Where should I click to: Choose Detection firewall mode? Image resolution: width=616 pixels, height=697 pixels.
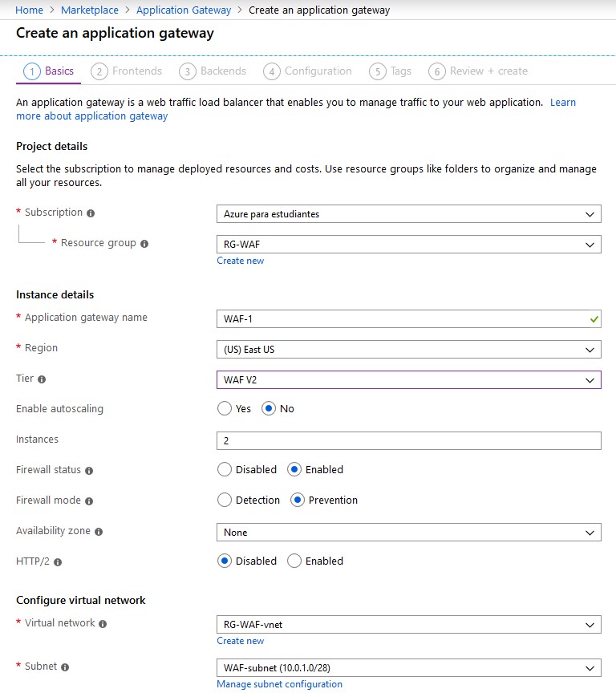(225, 500)
